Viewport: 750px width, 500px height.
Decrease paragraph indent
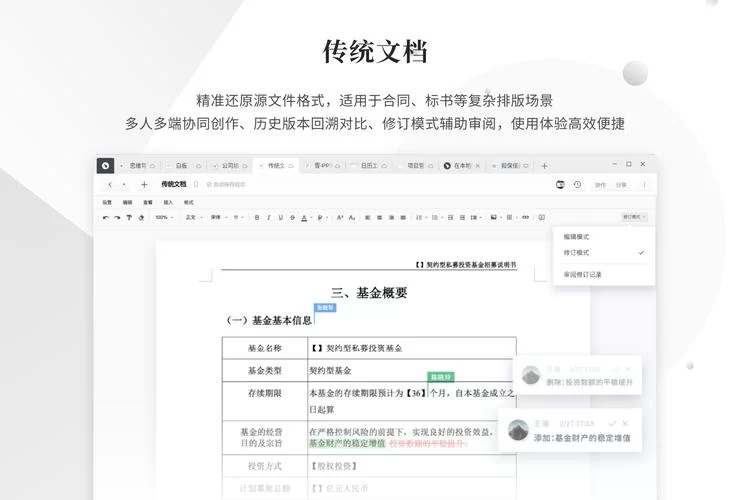pyautogui.click(x=451, y=218)
